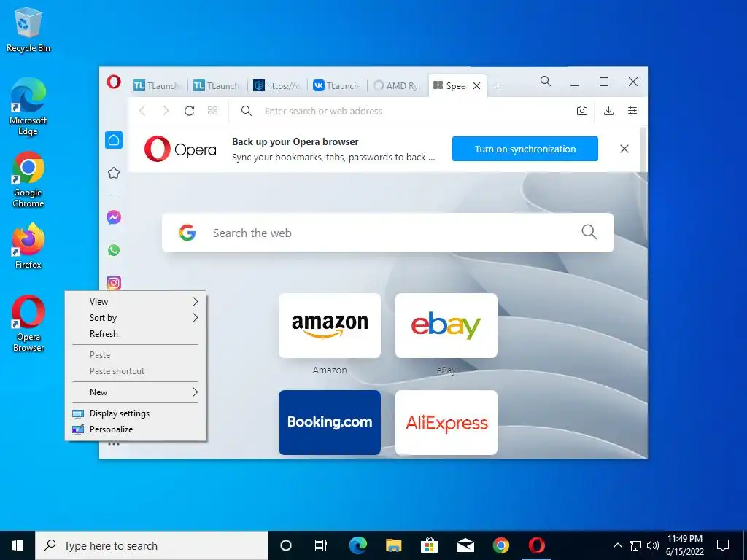This screenshot has height=560, width=747.
Task: Select the Firefox desktop shortcut
Action: [28, 246]
